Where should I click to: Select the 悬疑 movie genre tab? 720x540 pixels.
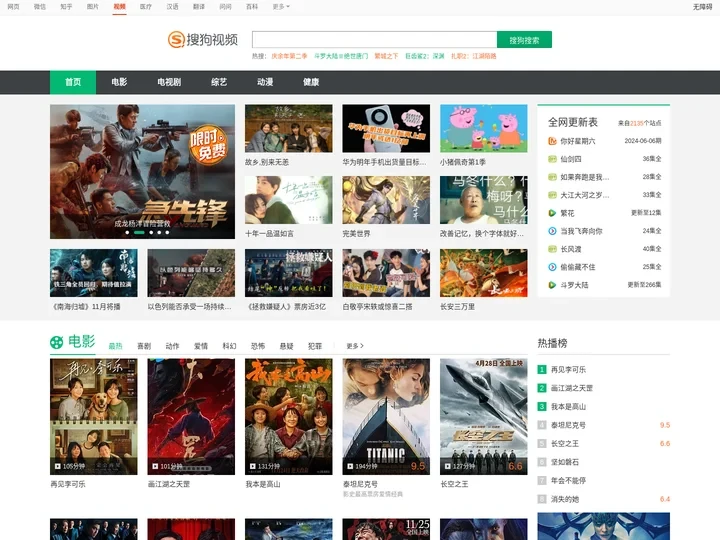point(286,346)
